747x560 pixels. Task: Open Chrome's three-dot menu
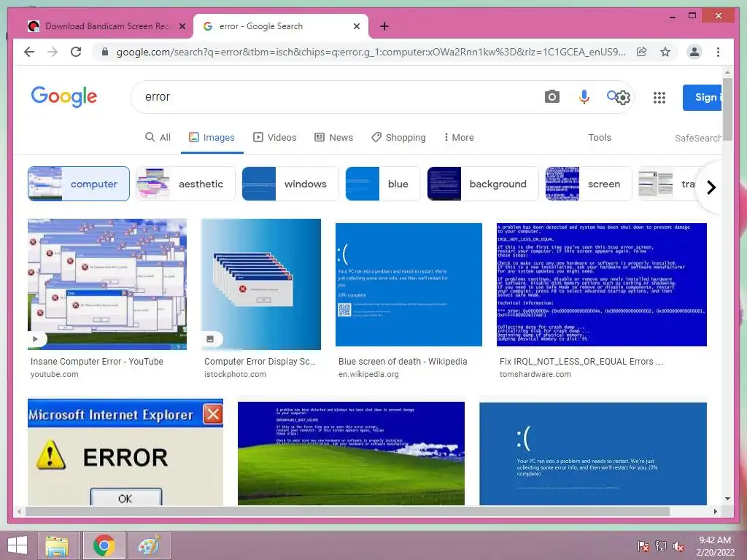click(x=718, y=52)
